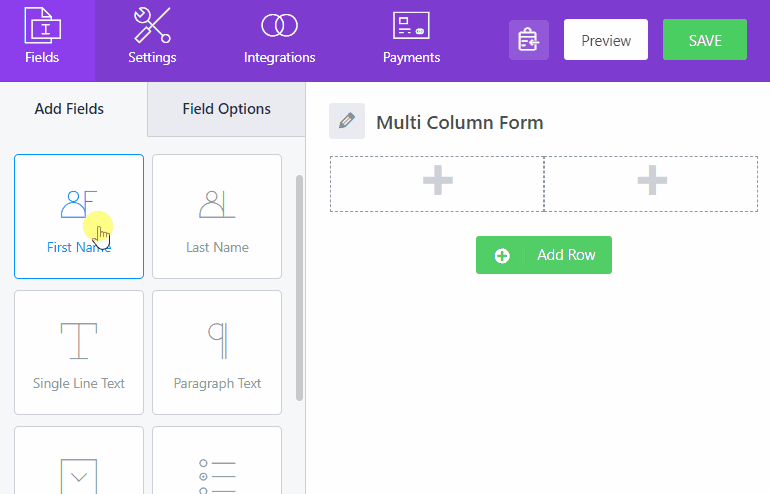Click the fields panel scrollbar
The image size is (770, 494).
click(299, 288)
